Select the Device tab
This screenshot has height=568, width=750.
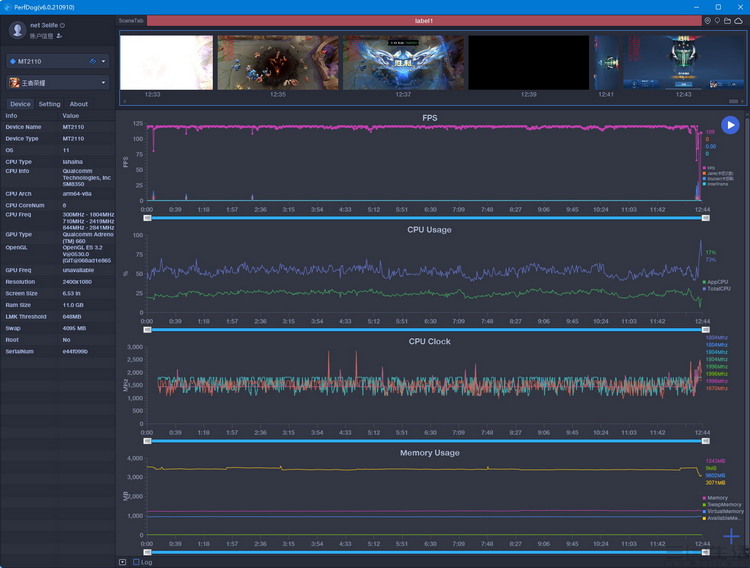[x=20, y=104]
